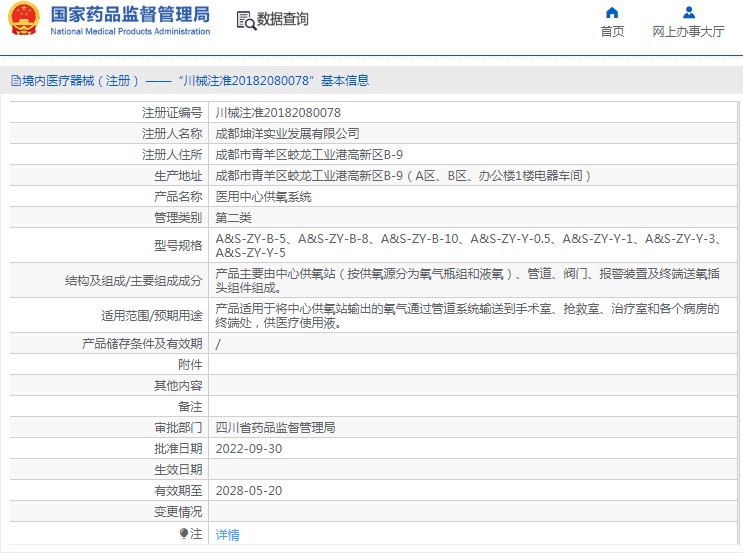Screen dimensions: 743x558
Task: Click the 附件 row label
Action: (190, 365)
